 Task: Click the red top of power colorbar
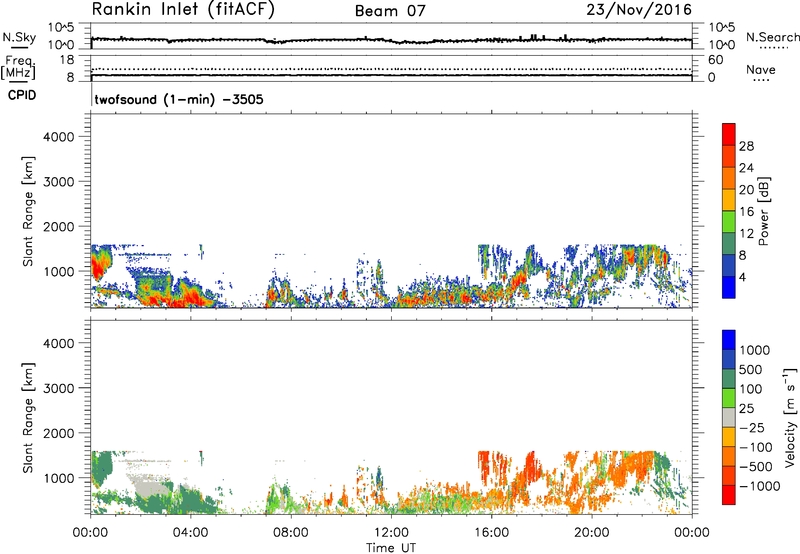tap(729, 134)
